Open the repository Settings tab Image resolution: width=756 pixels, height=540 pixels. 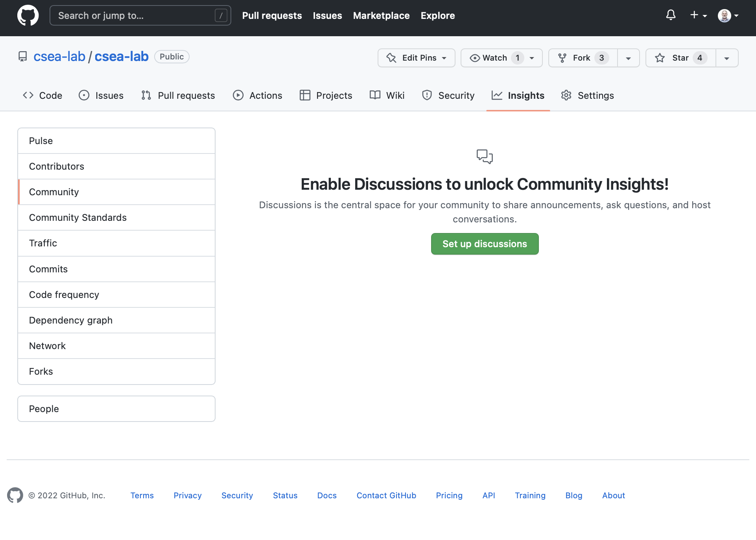click(587, 96)
